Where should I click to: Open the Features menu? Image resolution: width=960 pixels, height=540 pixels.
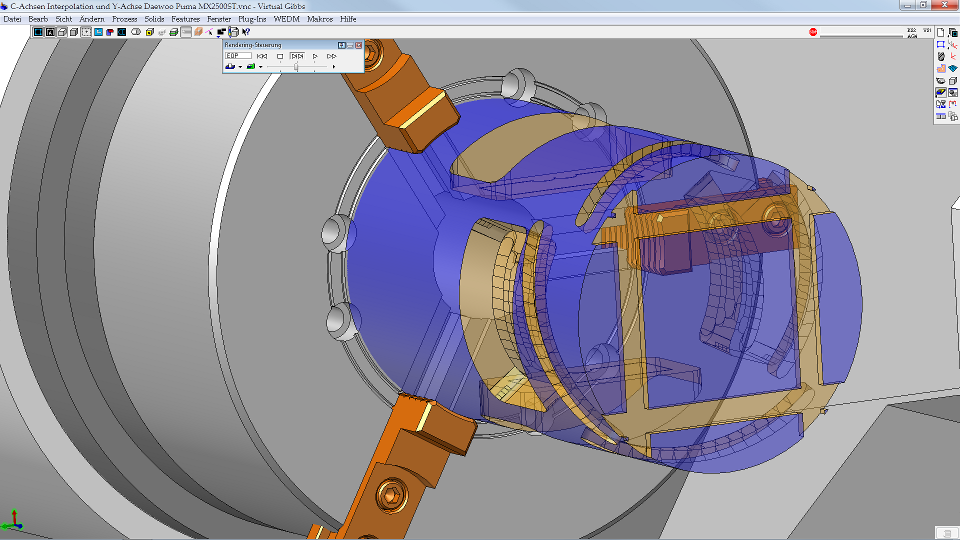coord(186,19)
